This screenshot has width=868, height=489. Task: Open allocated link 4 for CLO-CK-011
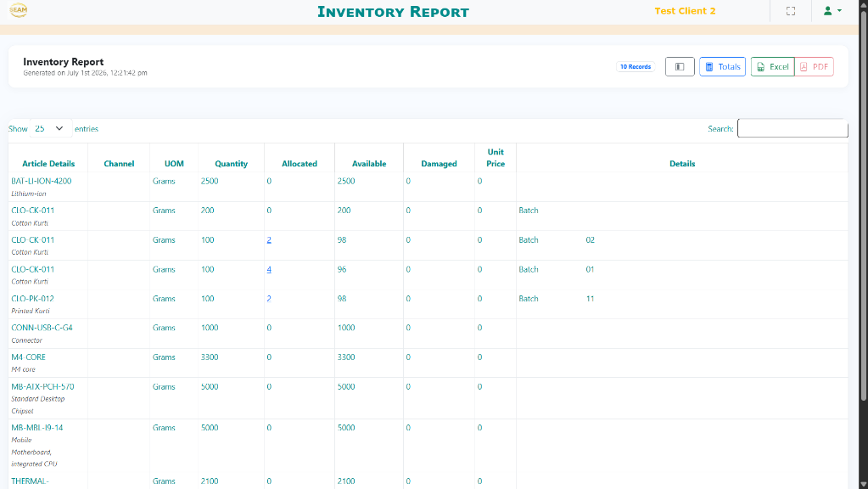269,269
